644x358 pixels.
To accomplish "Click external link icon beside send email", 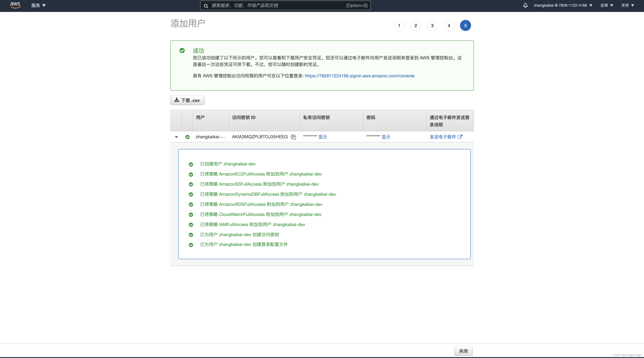I will pyautogui.click(x=460, y=137).
